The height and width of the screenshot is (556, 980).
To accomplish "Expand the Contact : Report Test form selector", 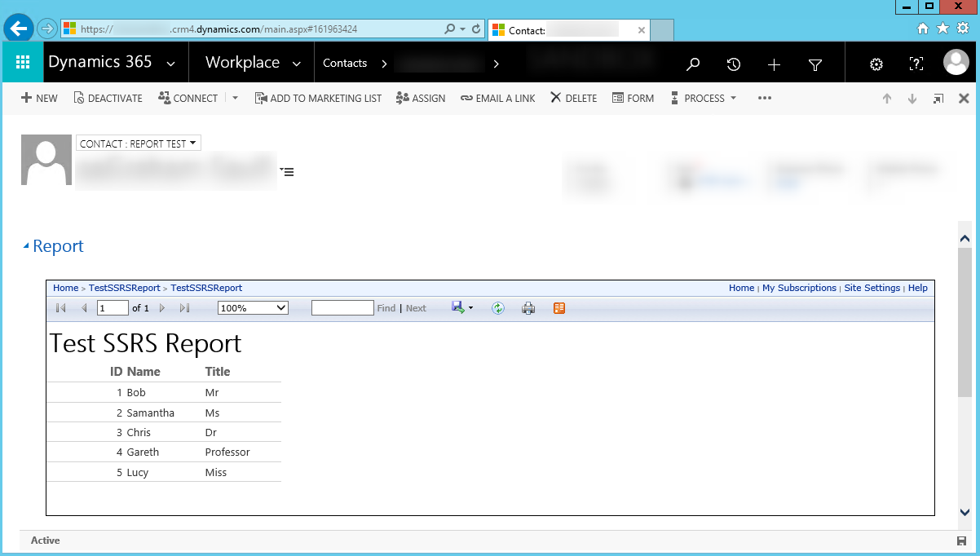I will pyautogui.click(x=138, y=143).
